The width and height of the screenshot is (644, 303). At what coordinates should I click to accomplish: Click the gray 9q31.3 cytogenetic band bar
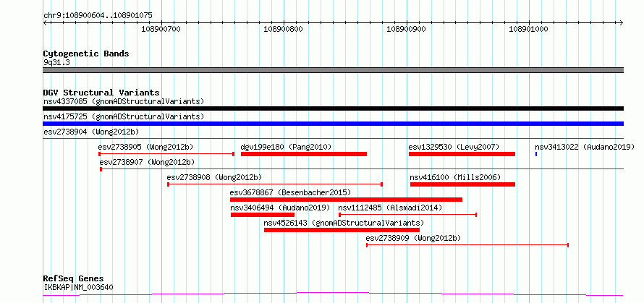tap(333, 70)
